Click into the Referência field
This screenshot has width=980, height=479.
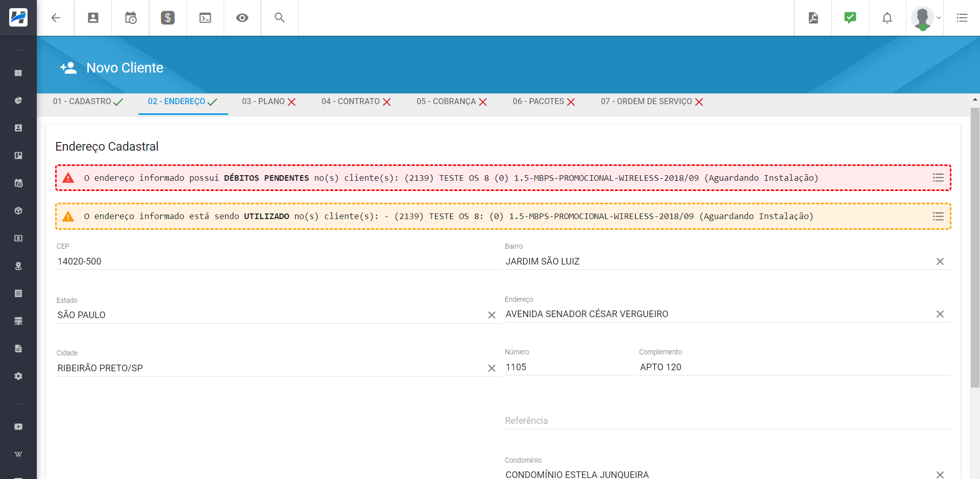pyautogui.click(x=727, y=421)
